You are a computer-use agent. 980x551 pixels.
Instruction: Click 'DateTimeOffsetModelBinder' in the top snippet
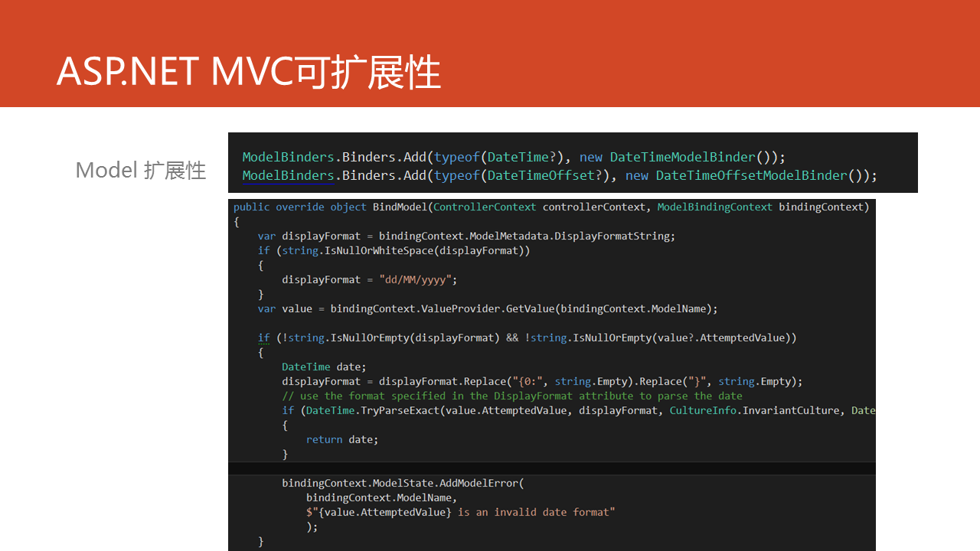point(751,175)
